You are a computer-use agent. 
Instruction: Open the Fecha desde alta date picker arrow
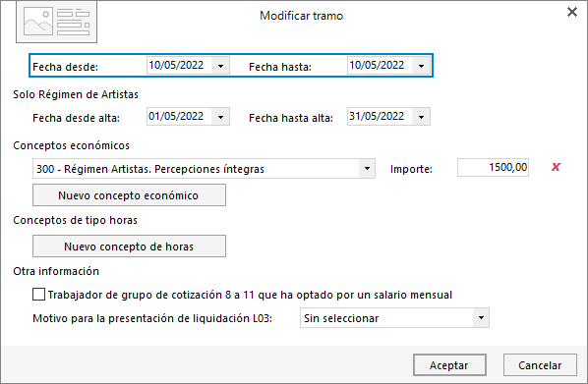pos(220,117)
